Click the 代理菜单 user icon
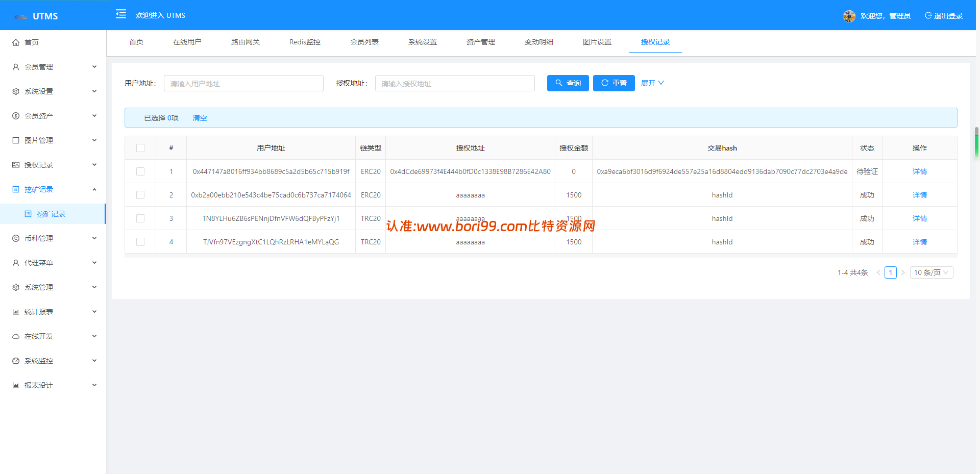Image resolution: width=980 pixels, height=474 pixels. (16, 263)
